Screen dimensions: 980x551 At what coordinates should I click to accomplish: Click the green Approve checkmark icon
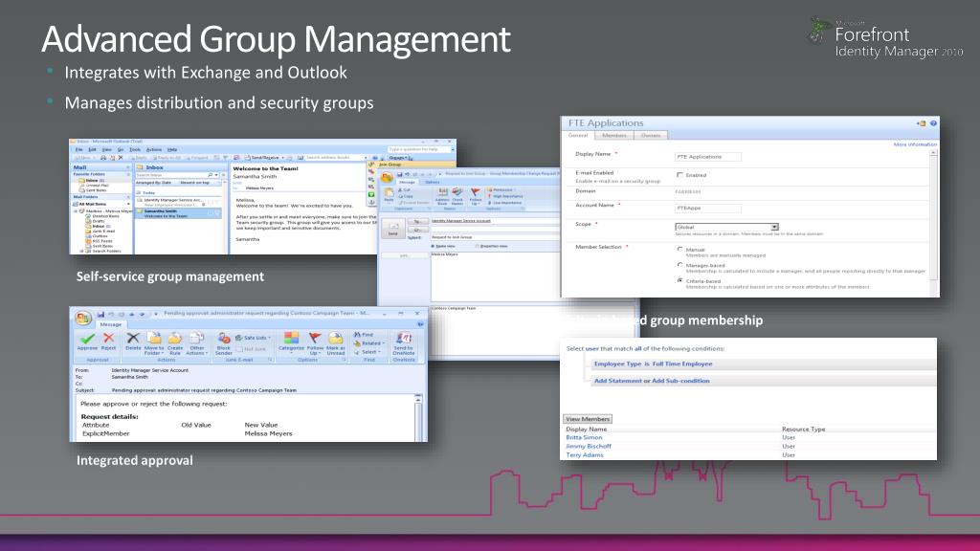pos(87,338)
